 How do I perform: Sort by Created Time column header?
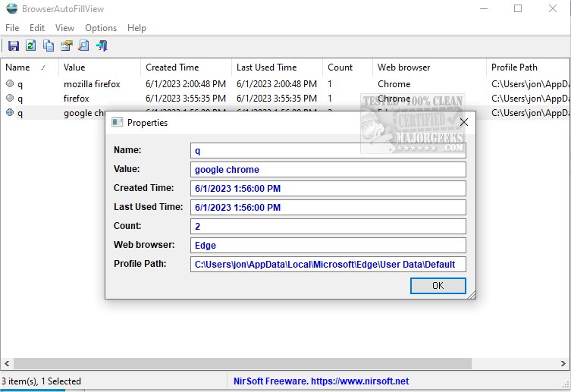tap(186, 67)
